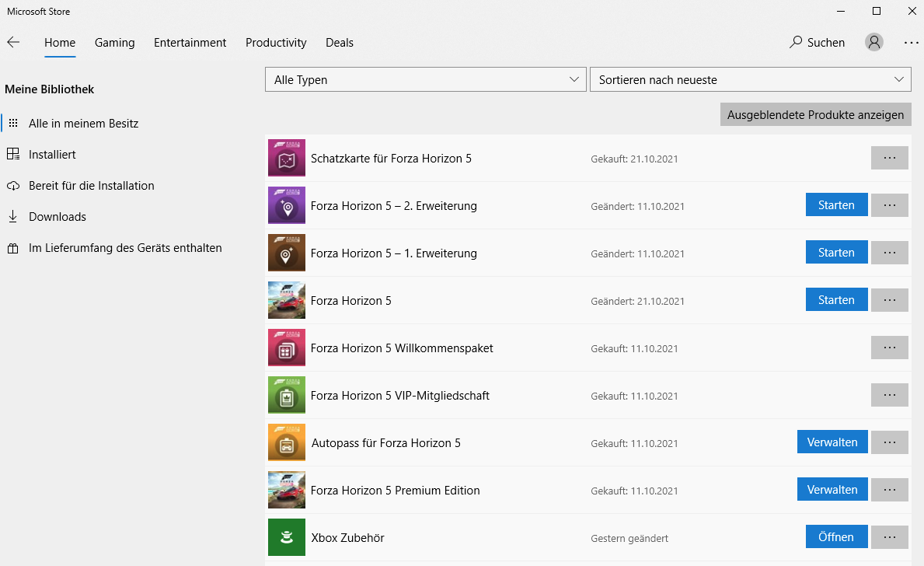924x566 pixels.
Task: Click the cloud icon for Bereit für die Installation
Action: click(x=13, y=186)
